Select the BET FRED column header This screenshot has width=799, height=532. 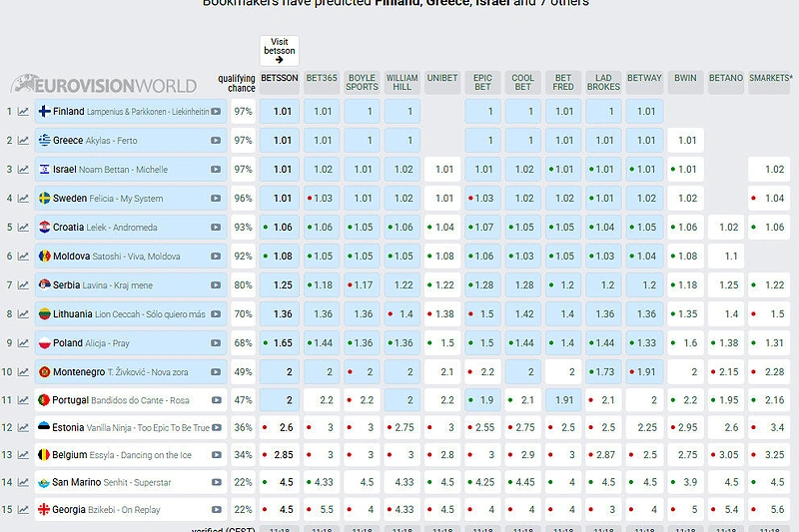click(563, 83)
